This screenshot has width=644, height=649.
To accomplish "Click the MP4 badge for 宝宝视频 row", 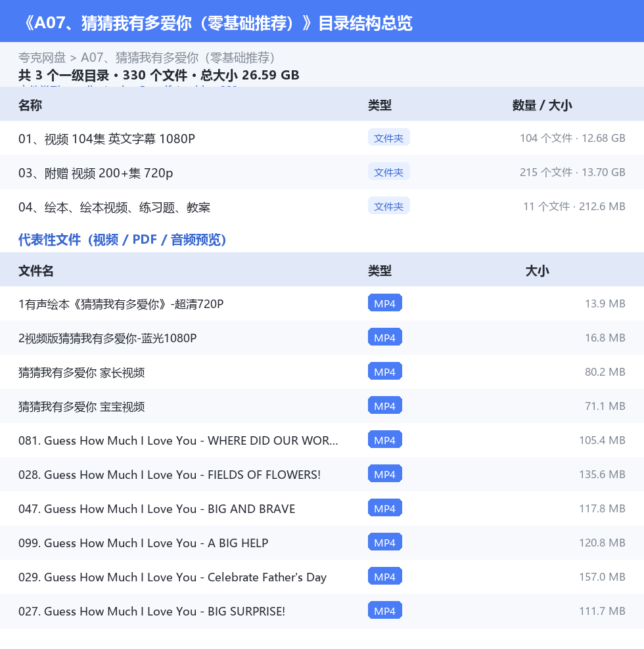I will 384,406.
